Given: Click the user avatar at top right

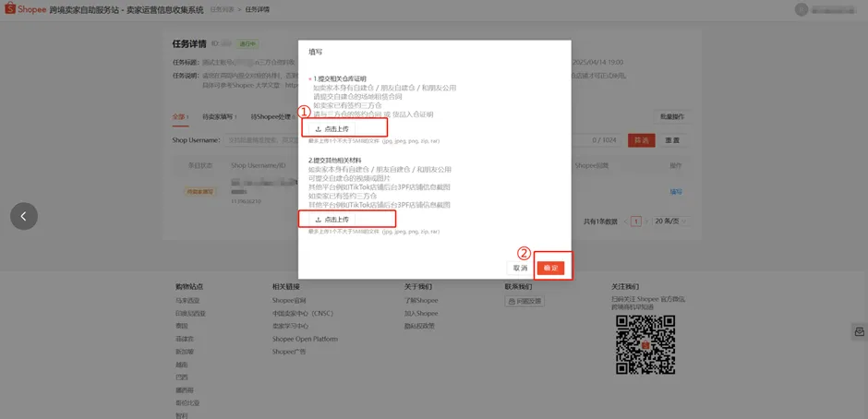Looking at the screenshot, I should tap(801, 10).
